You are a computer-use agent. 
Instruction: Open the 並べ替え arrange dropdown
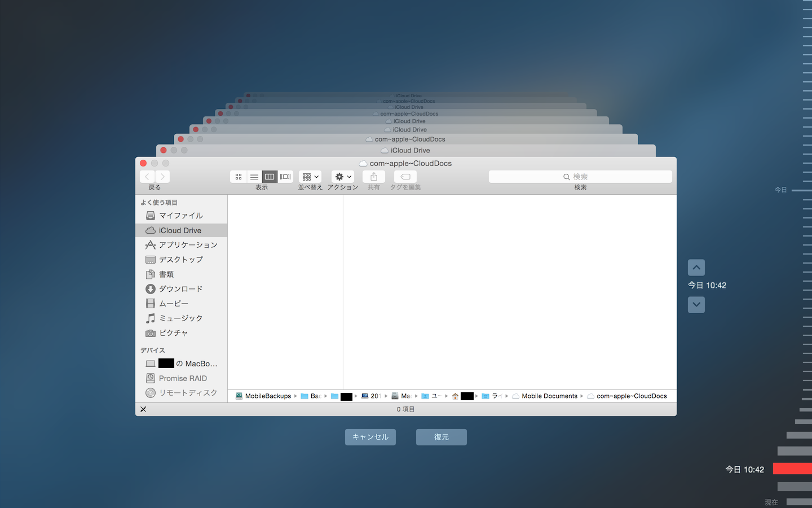310,177
